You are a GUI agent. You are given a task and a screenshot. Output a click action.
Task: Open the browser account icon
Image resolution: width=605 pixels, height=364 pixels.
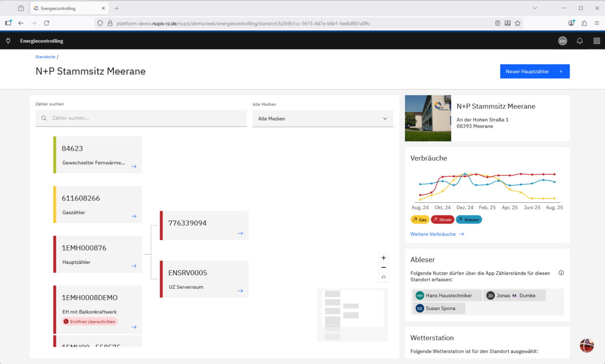(572, 23)
